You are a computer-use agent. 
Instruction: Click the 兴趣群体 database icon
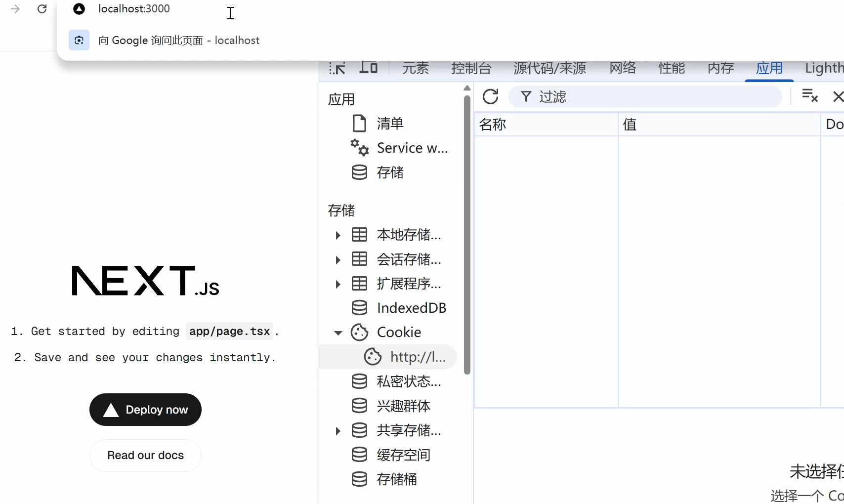(x=359, y=406)
